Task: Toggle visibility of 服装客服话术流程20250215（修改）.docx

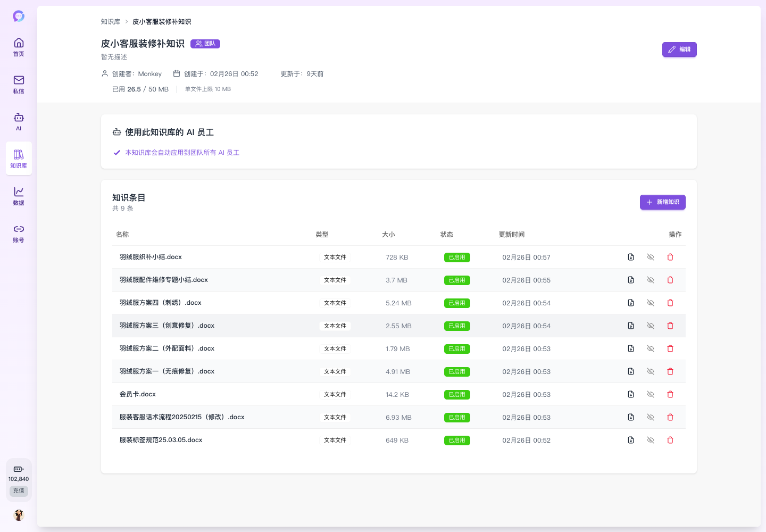Action: tap(651, 417)
